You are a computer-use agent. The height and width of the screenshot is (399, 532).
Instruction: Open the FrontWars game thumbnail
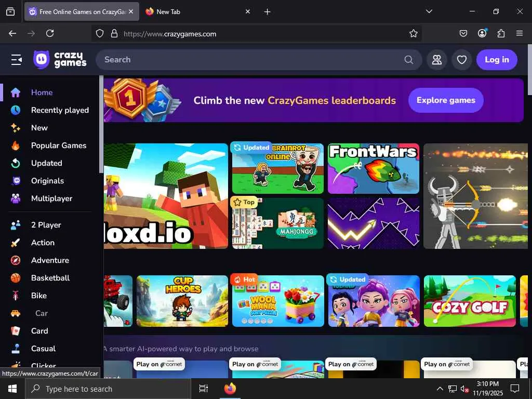pyautogui.click(x=374, y=169)
